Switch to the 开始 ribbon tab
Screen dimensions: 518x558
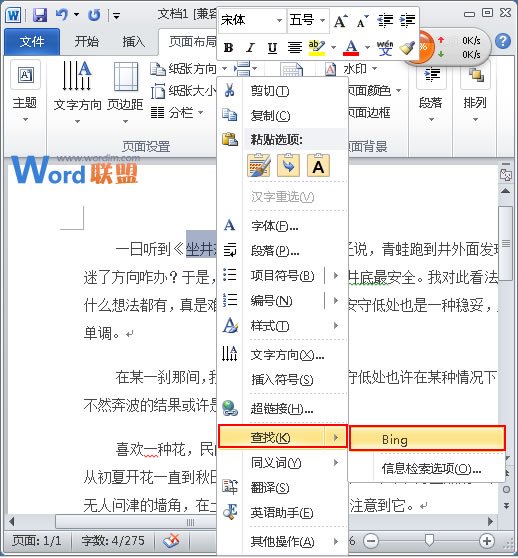coord(86,42)
